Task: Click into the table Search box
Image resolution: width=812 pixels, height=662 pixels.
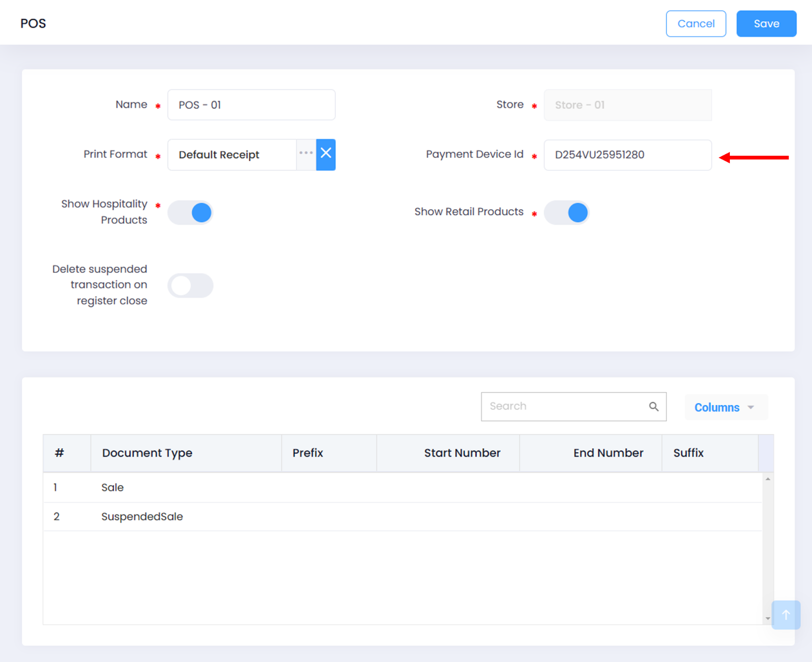Action: tap(563, 406)
